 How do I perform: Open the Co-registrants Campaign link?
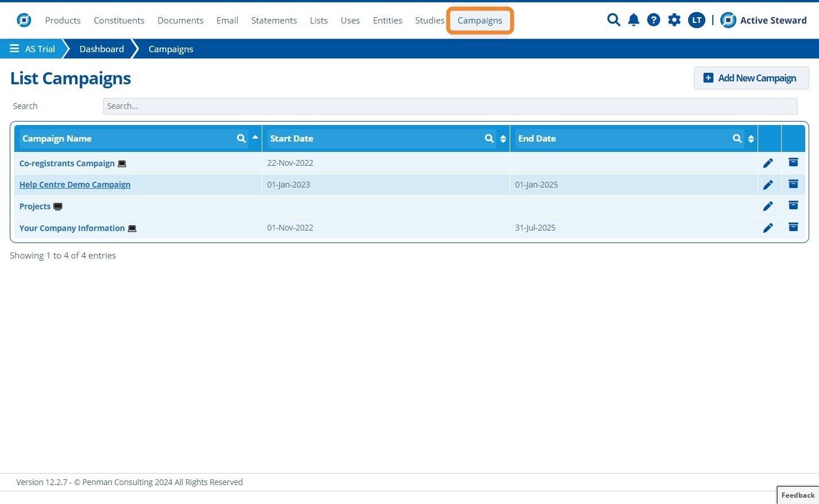coord(67,163)
